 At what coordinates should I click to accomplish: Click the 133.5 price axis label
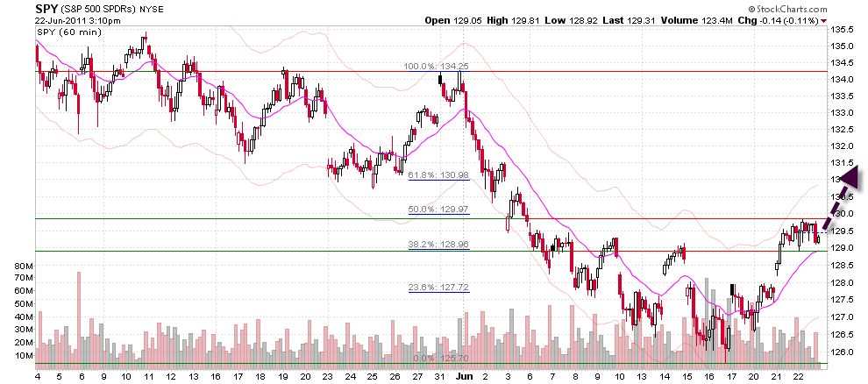coord(842,96)
